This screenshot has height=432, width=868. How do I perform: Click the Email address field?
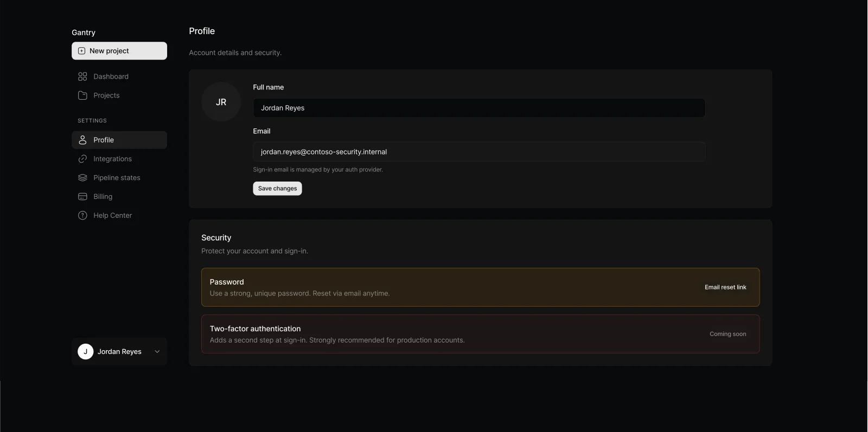(478, 152)
